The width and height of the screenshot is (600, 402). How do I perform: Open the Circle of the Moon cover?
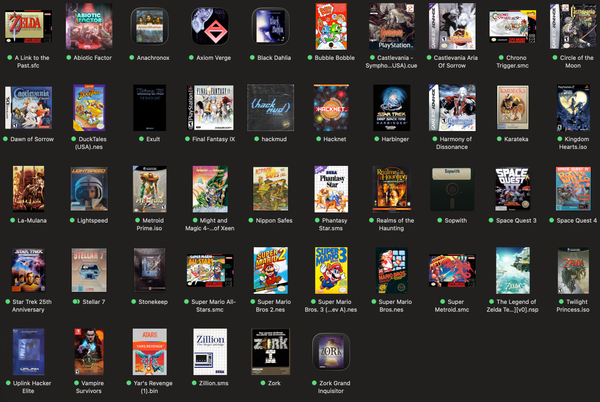click(x=573, y=26)
